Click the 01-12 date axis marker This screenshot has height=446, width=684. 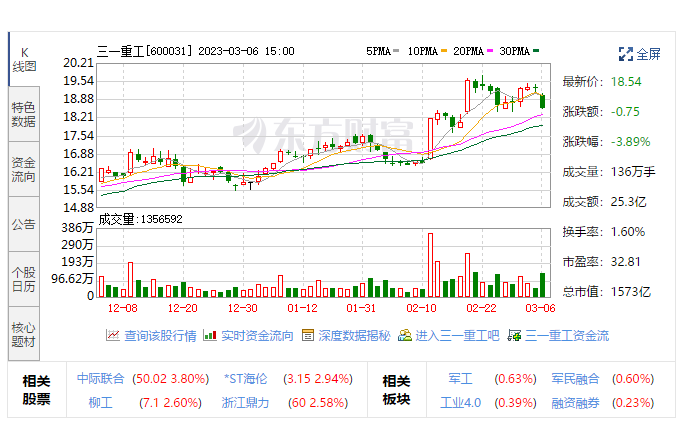tap(302, 308)
